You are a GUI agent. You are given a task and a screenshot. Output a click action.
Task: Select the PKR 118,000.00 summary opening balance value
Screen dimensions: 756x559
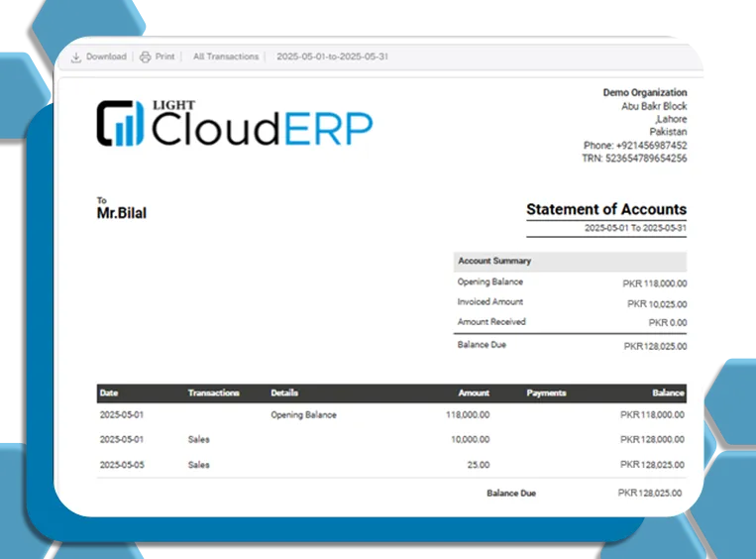click(x=655, y=283)
